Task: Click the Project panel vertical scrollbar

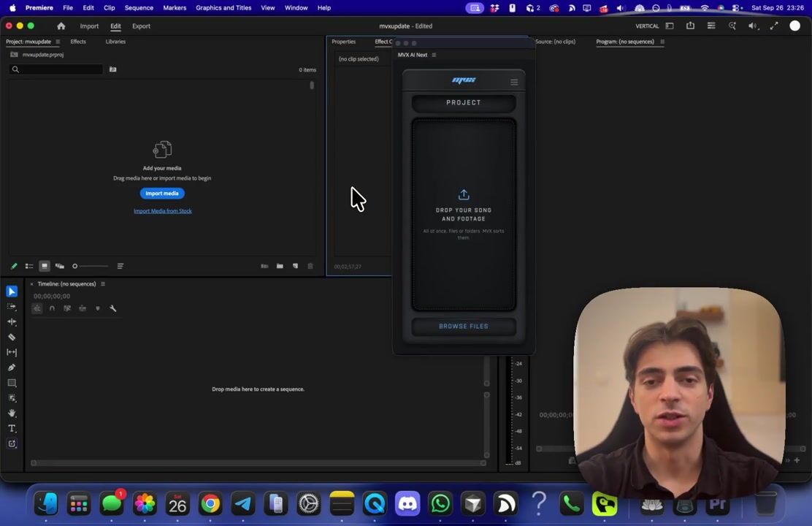Action: (x=312, y=85)
